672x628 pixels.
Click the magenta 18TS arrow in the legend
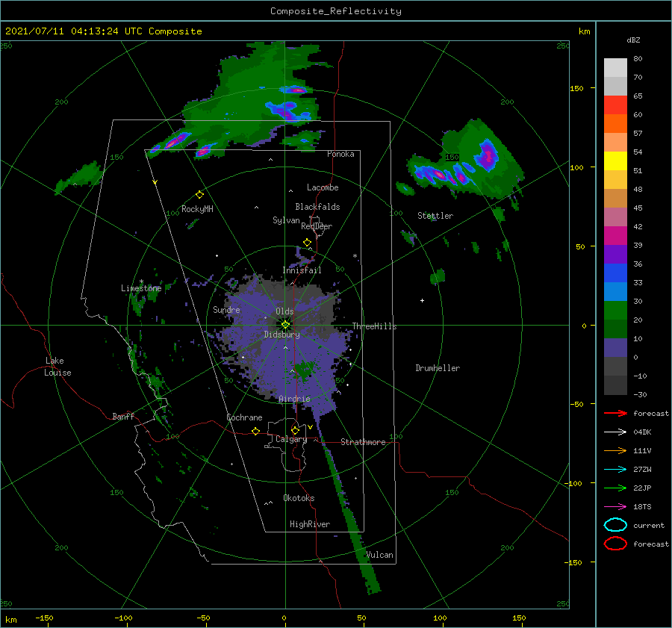(615, 507)
